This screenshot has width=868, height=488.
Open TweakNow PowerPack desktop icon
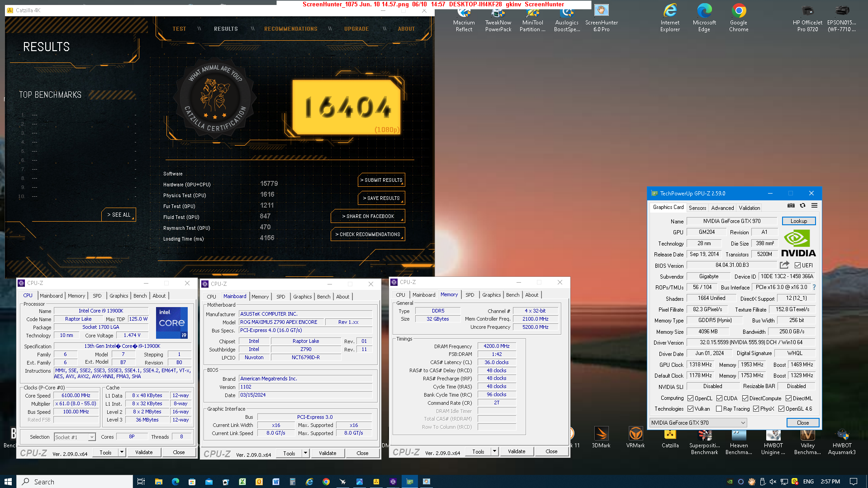tap(498, 19)
